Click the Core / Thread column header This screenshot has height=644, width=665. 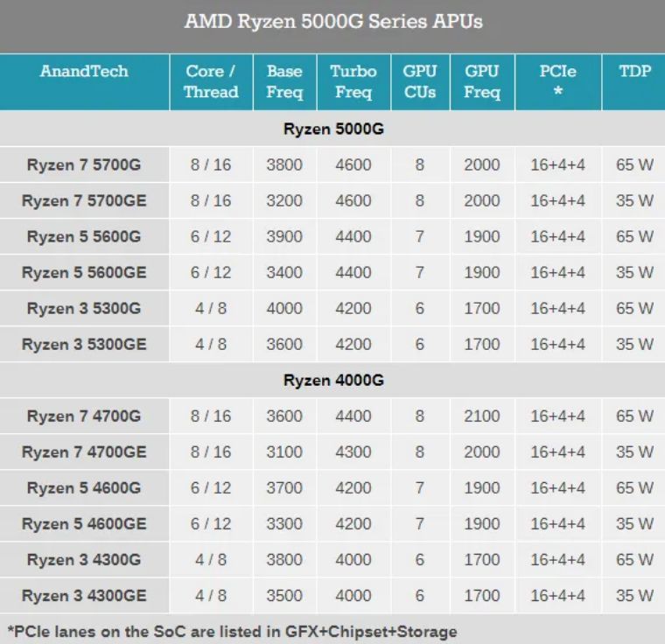210,81
